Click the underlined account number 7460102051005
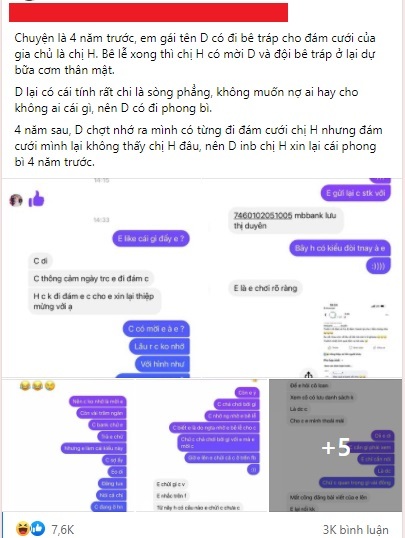The height and width of the screenshot is (538, 405). click(263, 215)
